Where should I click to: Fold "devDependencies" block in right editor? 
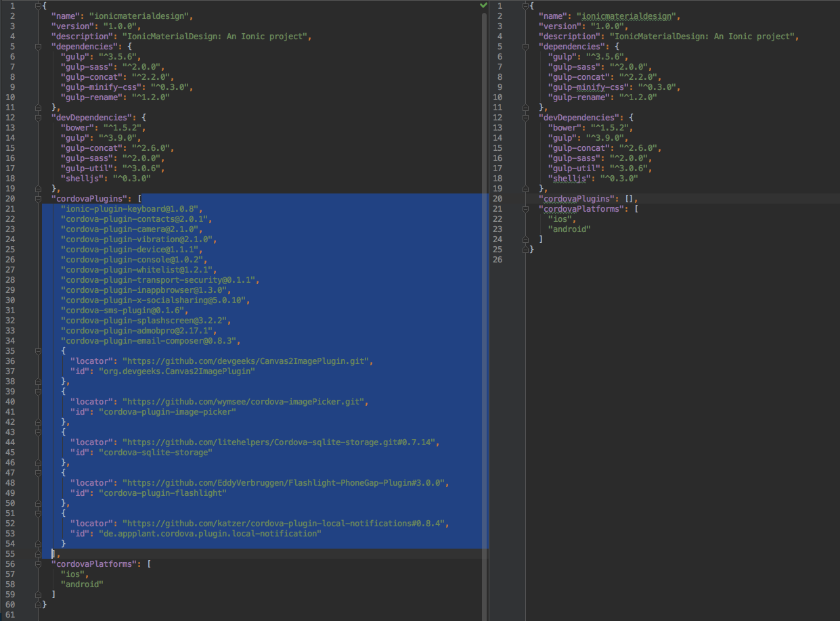click(x=527, y=118)
